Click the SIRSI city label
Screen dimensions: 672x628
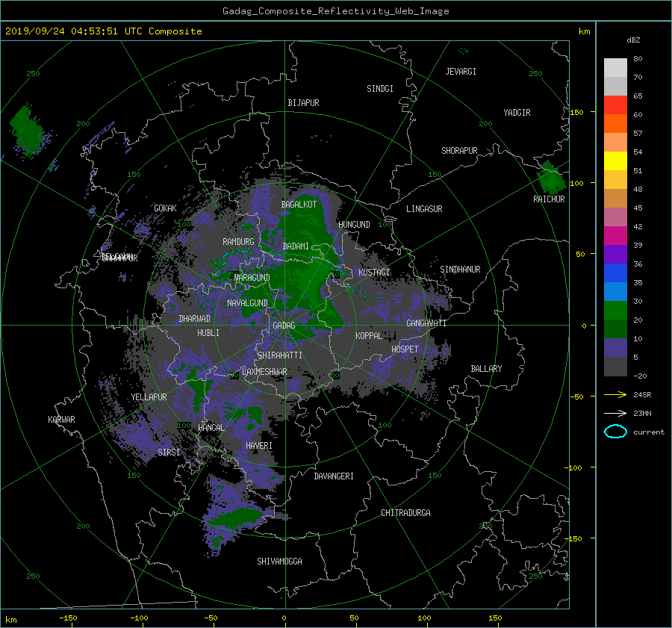(x=169, y=453)
